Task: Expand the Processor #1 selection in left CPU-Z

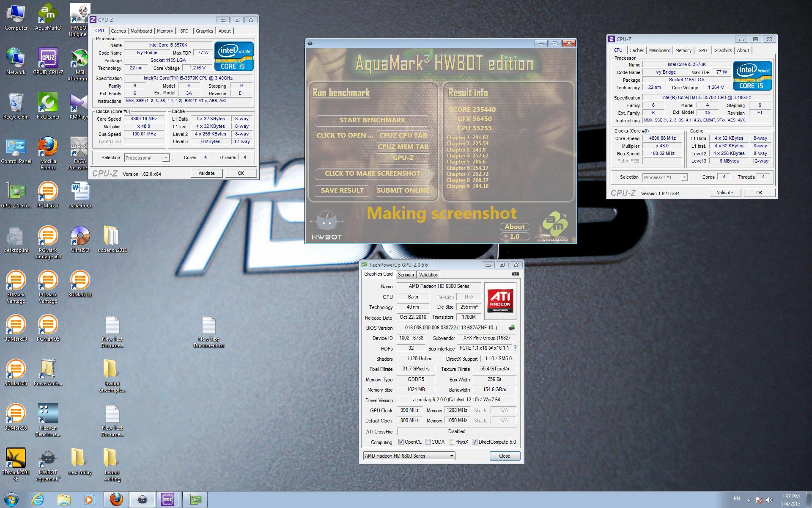Action: pos(166,158)
